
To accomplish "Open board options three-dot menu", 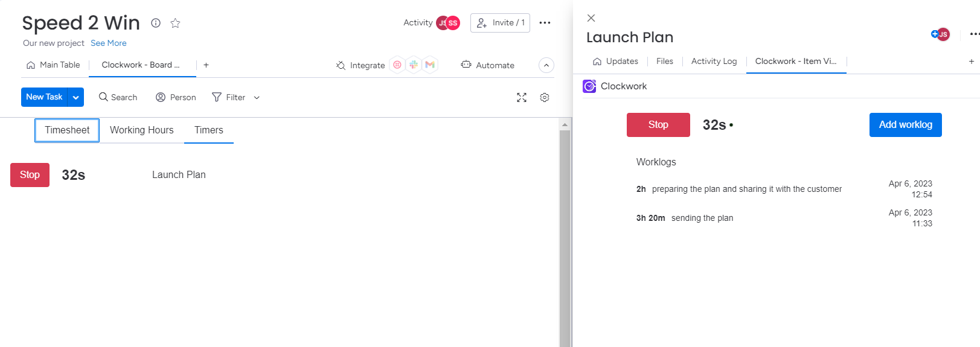I will [545, 23].
